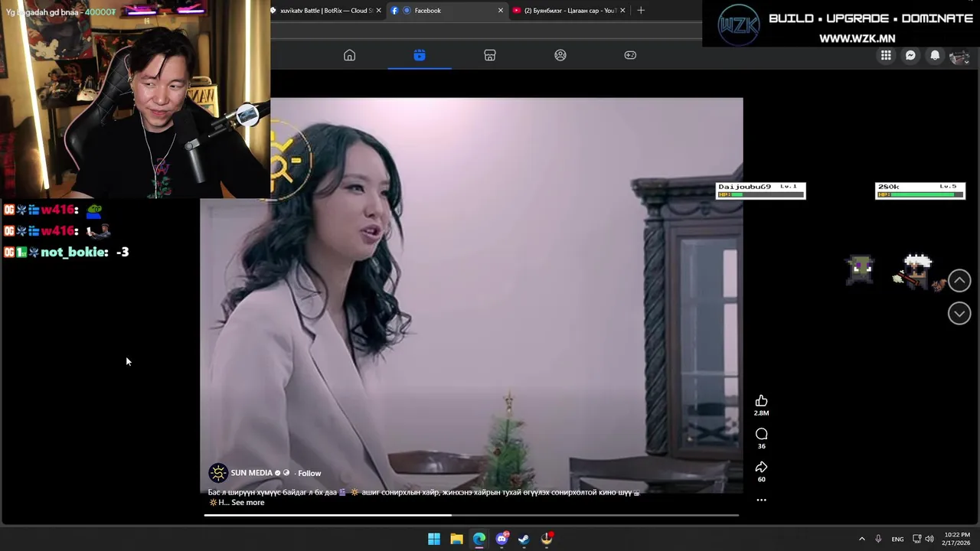The width and height of the screenshot is (980, 551).
Task: Show hidden system tray icons
Action: click(861, 539)
